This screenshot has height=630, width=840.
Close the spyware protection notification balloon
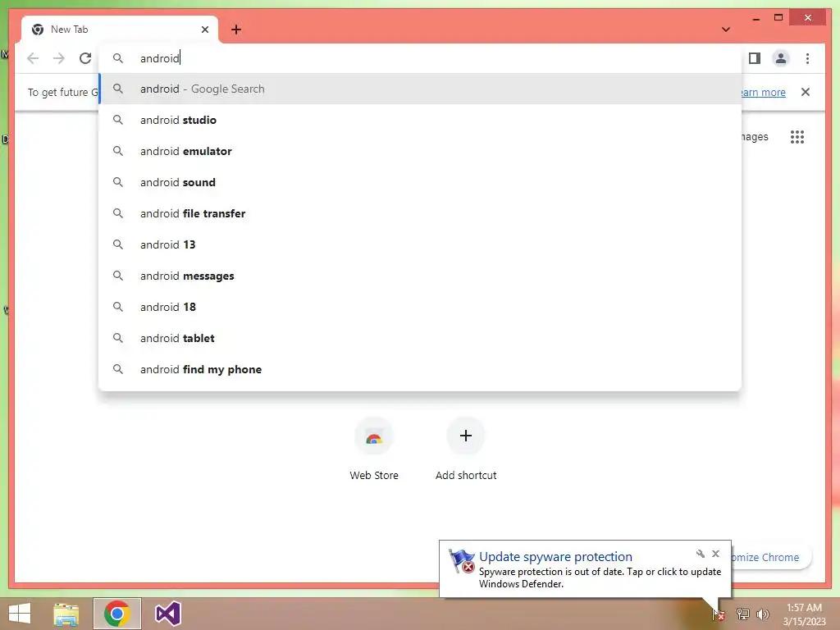pyautogui.click(x=715, y=554)
